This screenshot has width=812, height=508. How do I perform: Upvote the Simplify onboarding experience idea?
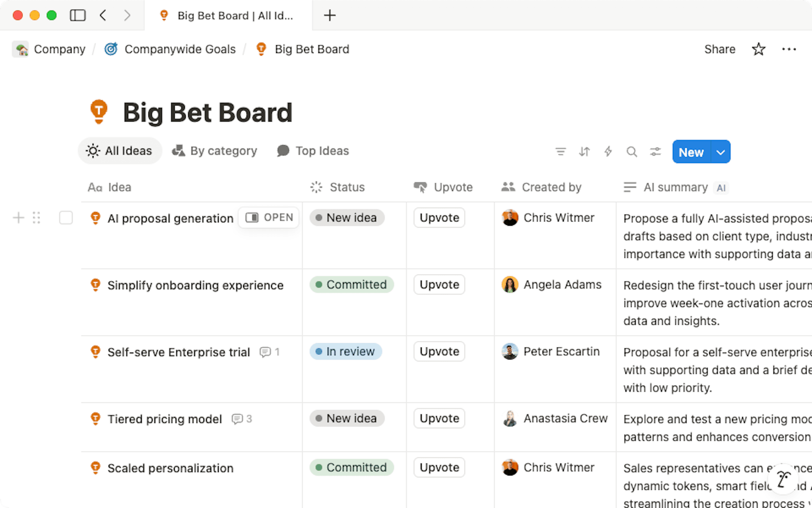pyautogui.click(x=439, y=284)
